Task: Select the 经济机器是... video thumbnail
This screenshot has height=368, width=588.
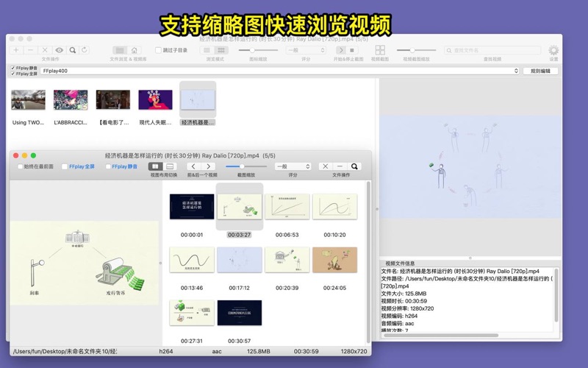Action: coord(198,100)
